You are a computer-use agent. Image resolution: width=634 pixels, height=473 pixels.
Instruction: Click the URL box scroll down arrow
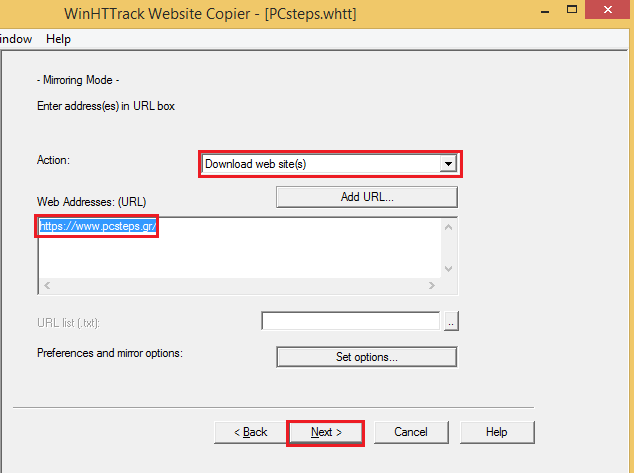click(448, 268)
